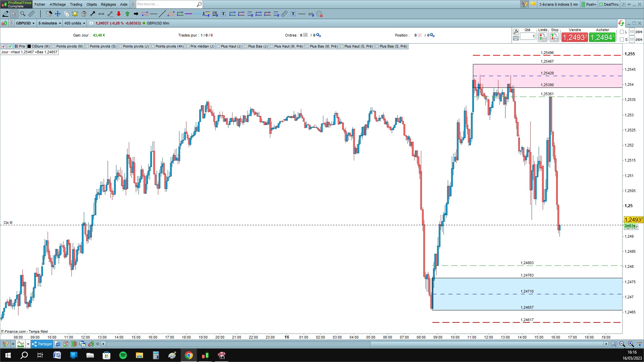This screenshot has width=644, height=362.
Task: Click the alert bell icon
Action: pos(75,14)
